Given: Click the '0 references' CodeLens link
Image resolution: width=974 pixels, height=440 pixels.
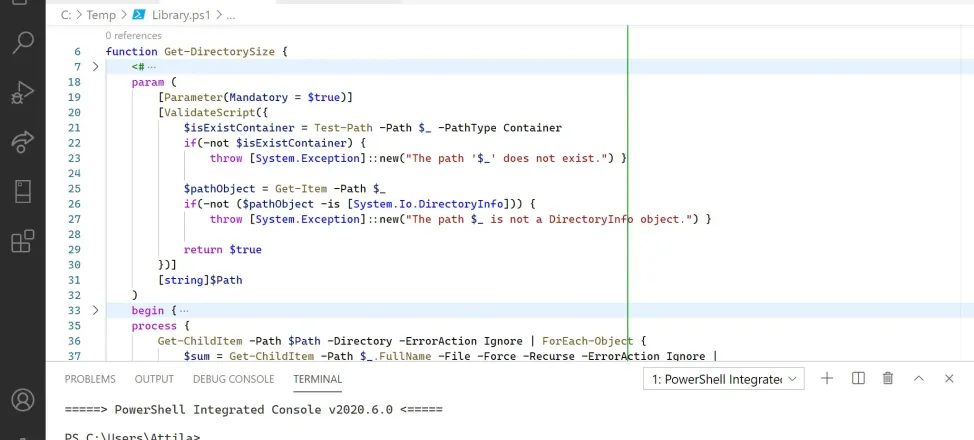Looking at the screenshot, I should pyautogui.click(x=133, y=35).
